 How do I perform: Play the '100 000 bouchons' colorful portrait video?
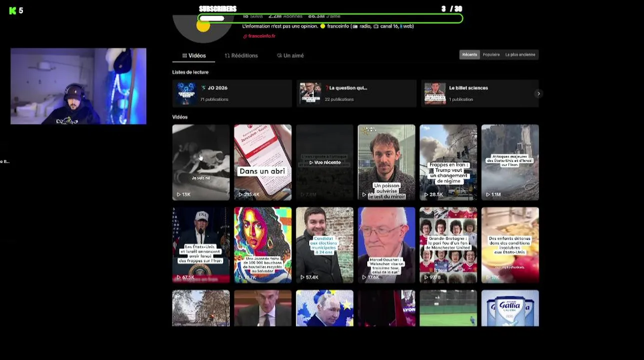pyautogui.click(x=263, y=245)
